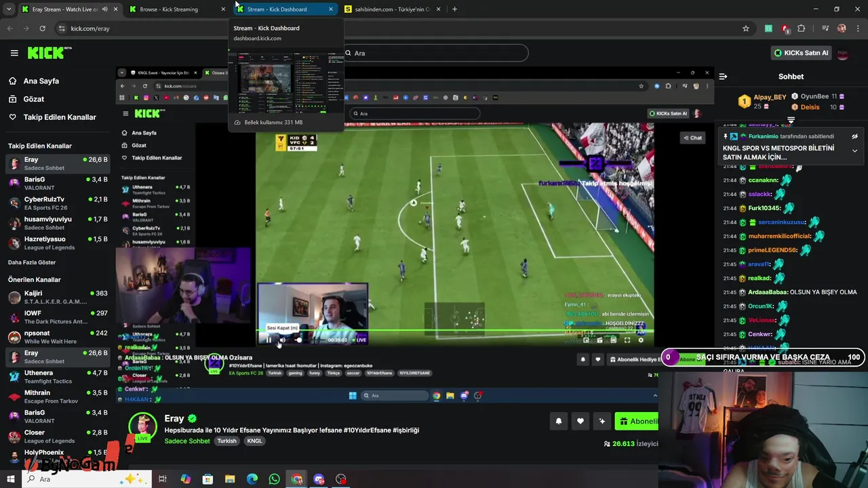Select the Turkish tag
This screenshot has height=488, width=868.
[x=226, y=441]
